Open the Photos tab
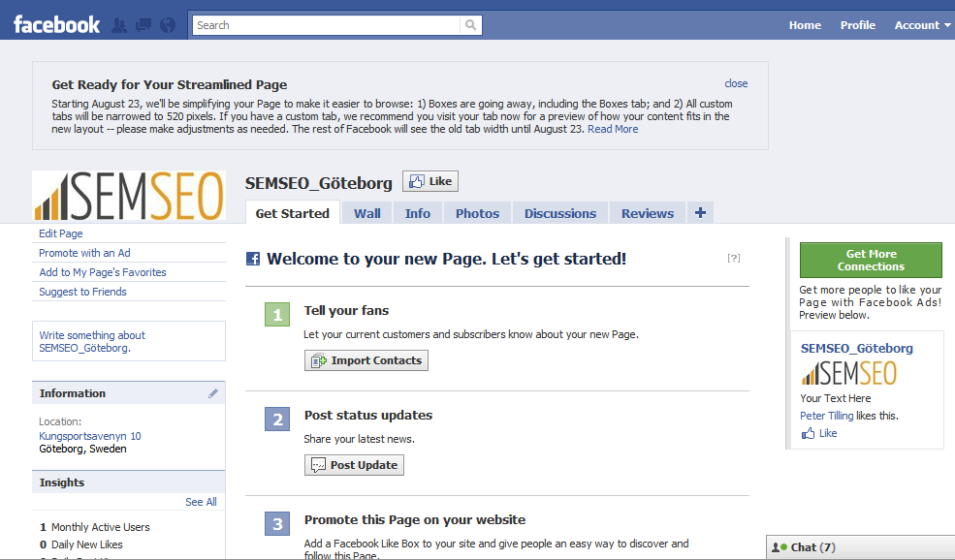This screenshot has width=955, height=560. coord(477,213)
